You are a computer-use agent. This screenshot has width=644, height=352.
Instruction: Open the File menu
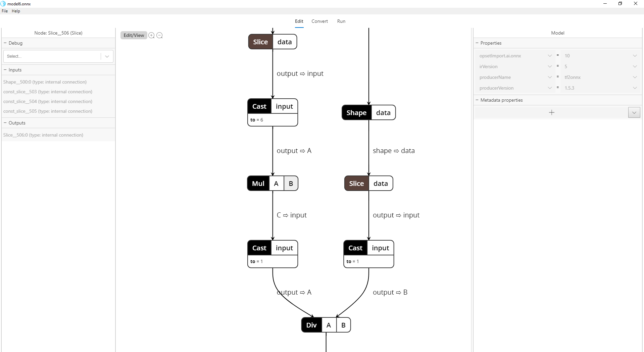(x=4, y=11)
